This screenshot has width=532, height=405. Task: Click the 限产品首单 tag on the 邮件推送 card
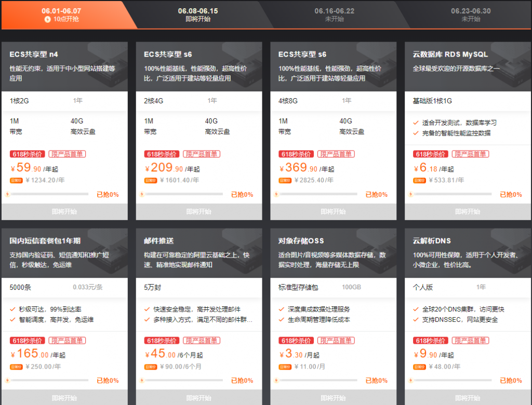[202, 341]
